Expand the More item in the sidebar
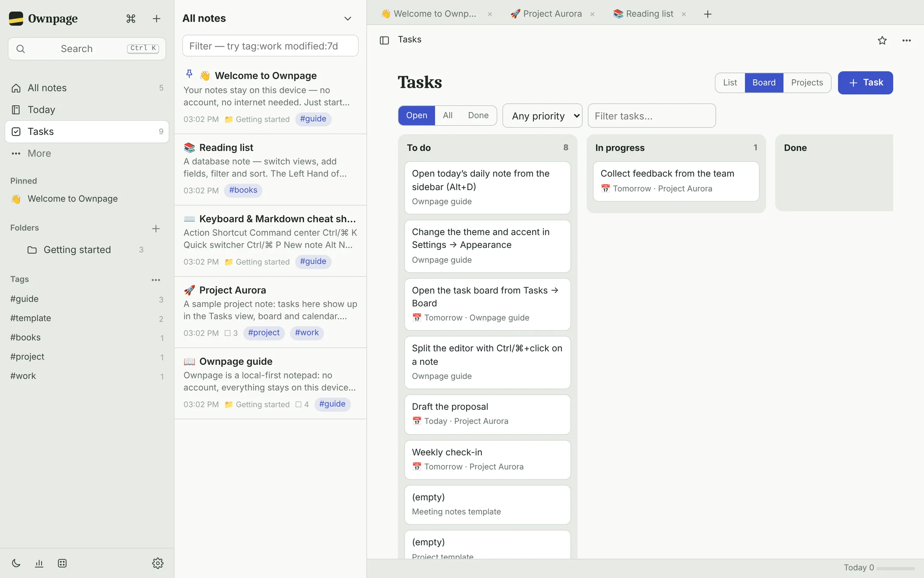 click(x=87, y=153)
